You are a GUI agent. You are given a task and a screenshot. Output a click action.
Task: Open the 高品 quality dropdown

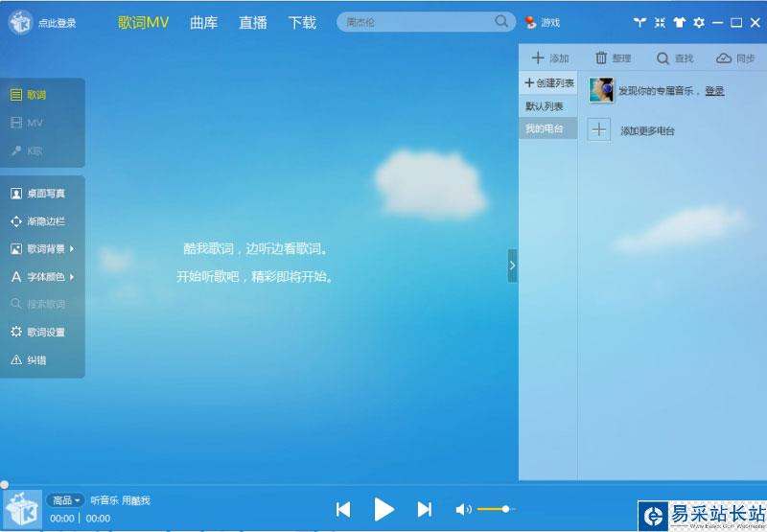click(x=65, y=500)
